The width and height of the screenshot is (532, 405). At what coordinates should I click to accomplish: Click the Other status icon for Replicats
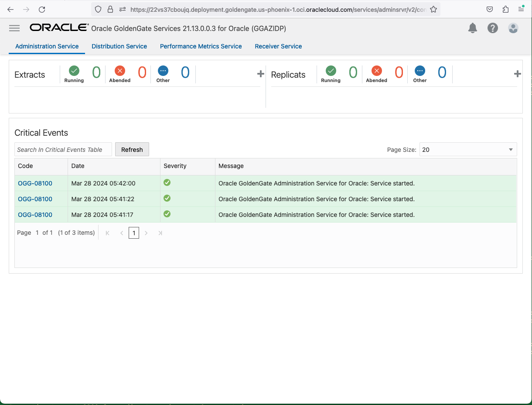pyautogui.click(x=419, y=70)
